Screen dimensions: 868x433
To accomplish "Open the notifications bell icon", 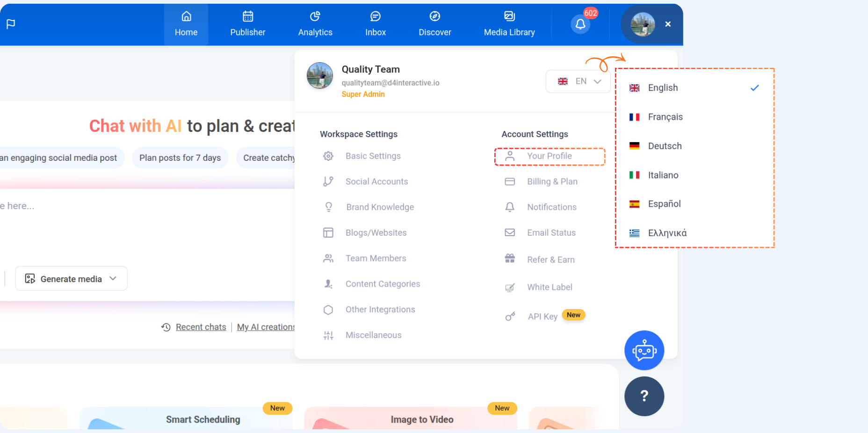I will (x=580, y=24).
